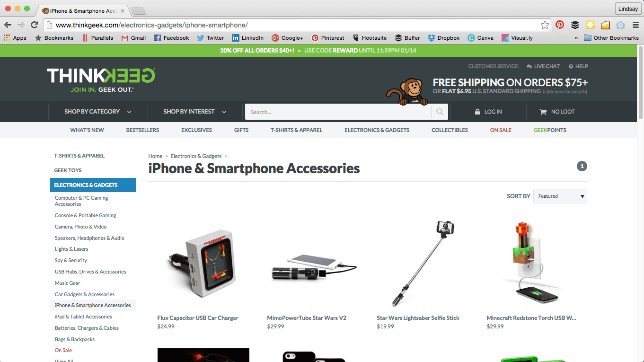Open the Sort By Featured dropdown

(x=560, y=196)
